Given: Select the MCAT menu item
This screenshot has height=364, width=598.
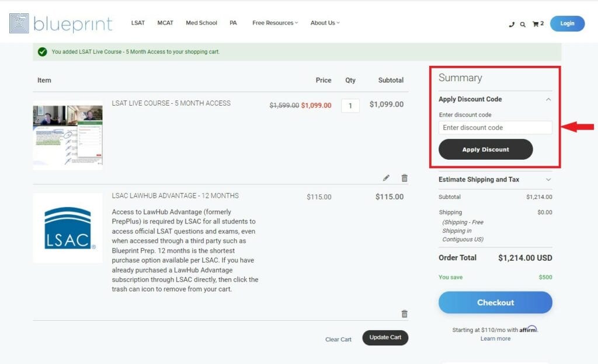Looking at the screenshot, I should pyautogui.click(x=165, y=23).
